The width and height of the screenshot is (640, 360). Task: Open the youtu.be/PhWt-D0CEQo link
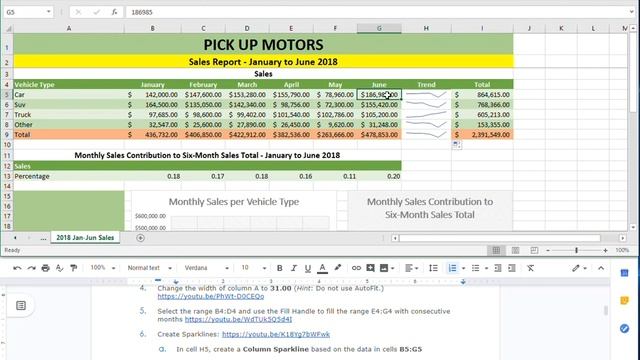(x=211, y=296)
